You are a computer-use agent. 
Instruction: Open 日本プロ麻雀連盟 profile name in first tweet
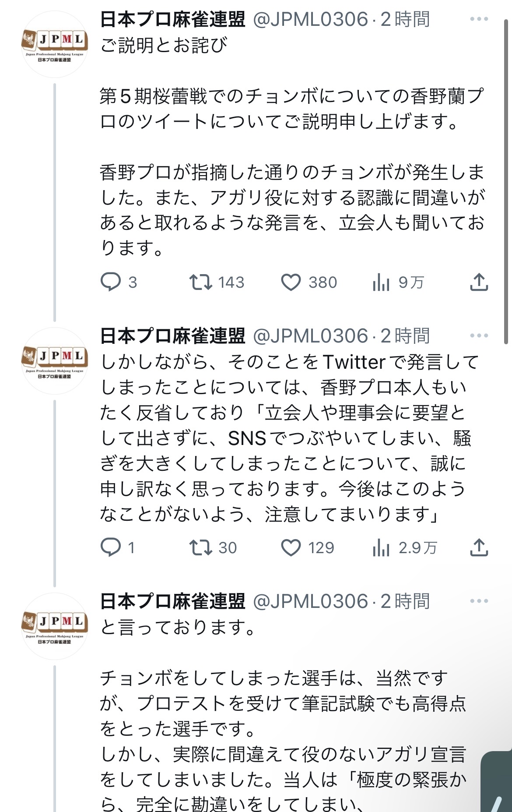172,19
